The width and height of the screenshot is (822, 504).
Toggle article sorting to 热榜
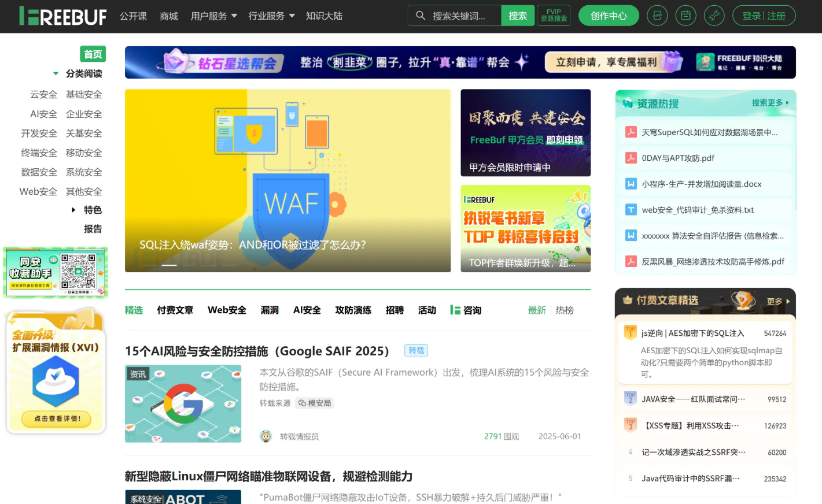(x=565, y=310)
